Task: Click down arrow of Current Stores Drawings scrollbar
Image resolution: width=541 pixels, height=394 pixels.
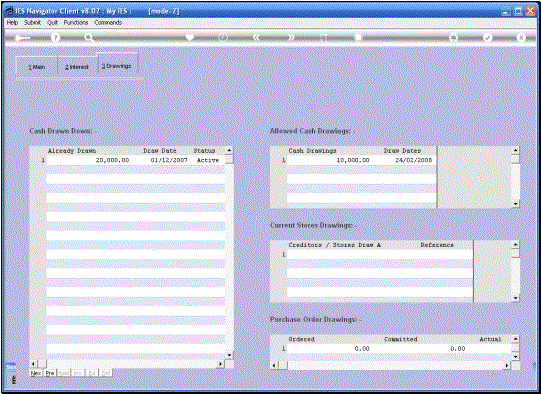Action: (515, 298)
